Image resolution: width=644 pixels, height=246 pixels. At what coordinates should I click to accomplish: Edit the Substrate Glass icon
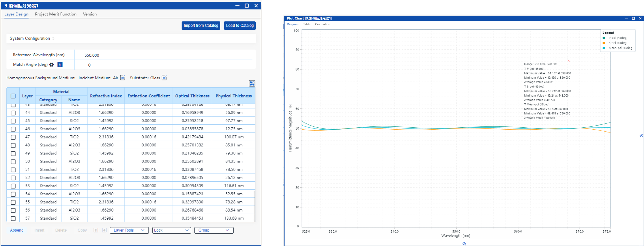(x=164, y=78)
